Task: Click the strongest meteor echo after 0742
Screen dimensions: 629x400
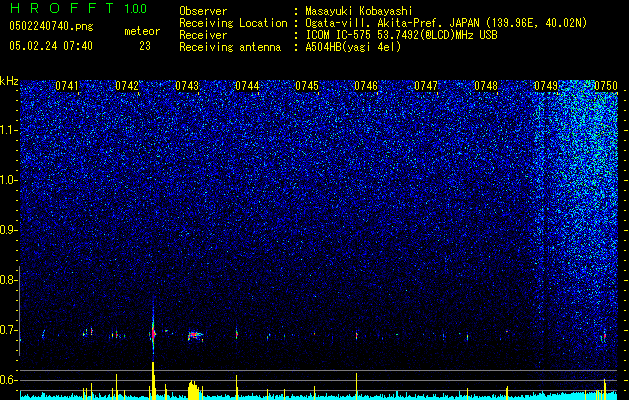Action: coord(153,332)
